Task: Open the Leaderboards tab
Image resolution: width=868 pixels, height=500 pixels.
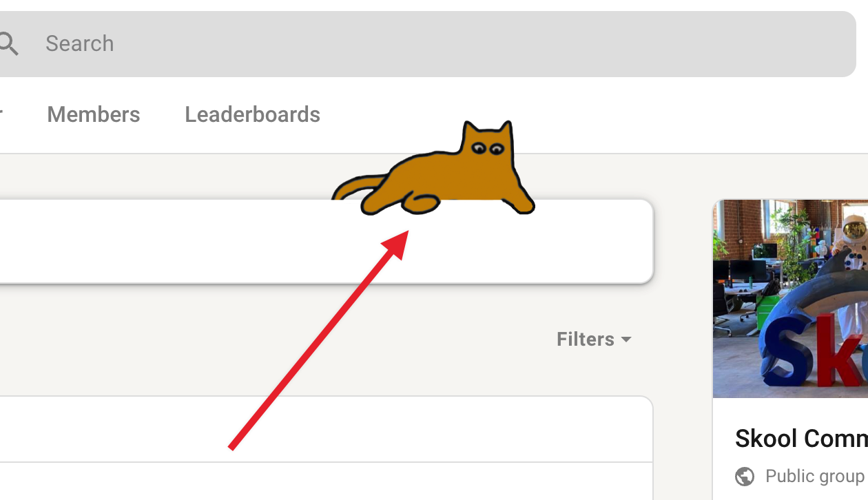Action: pyautogui.click(x=252, y=114)
